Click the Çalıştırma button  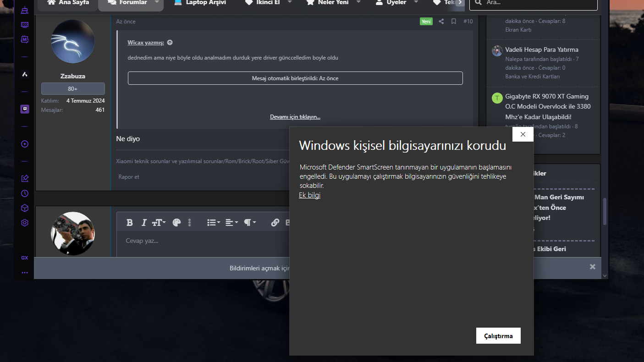[x=498, y=336]
